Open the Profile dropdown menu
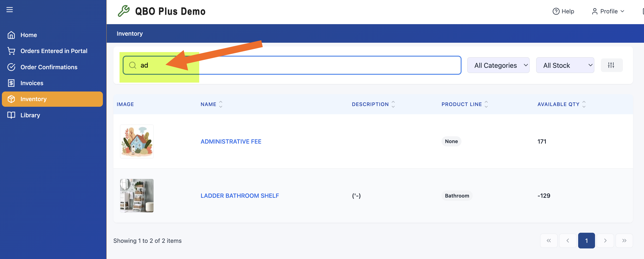Viewport: 644px width, 259px height. pos(608,11)
